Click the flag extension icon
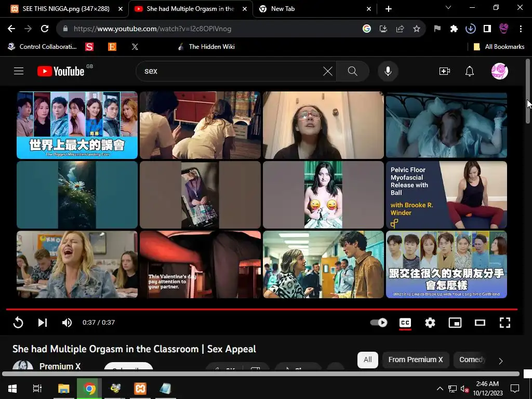Screen dimensions: 532x399 click(437, 29)
